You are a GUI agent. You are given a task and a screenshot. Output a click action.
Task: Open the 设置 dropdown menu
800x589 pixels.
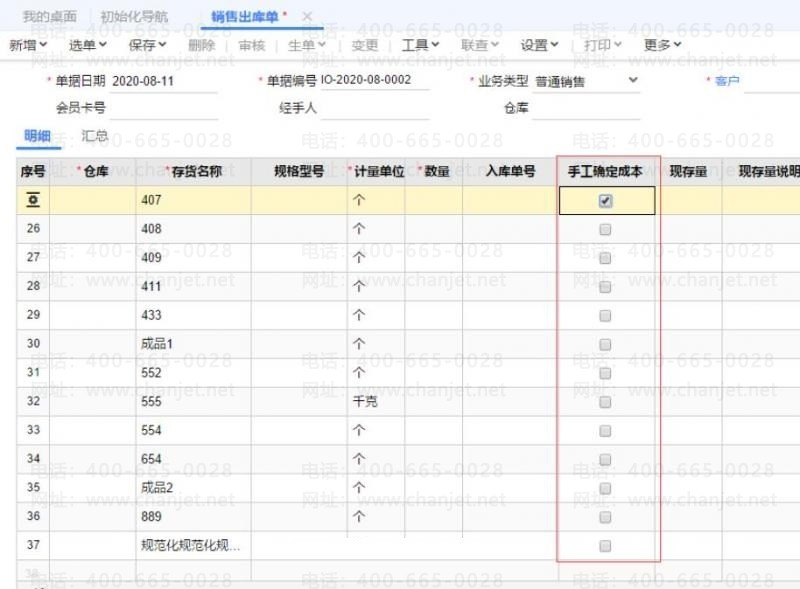[x=539, y=45]
